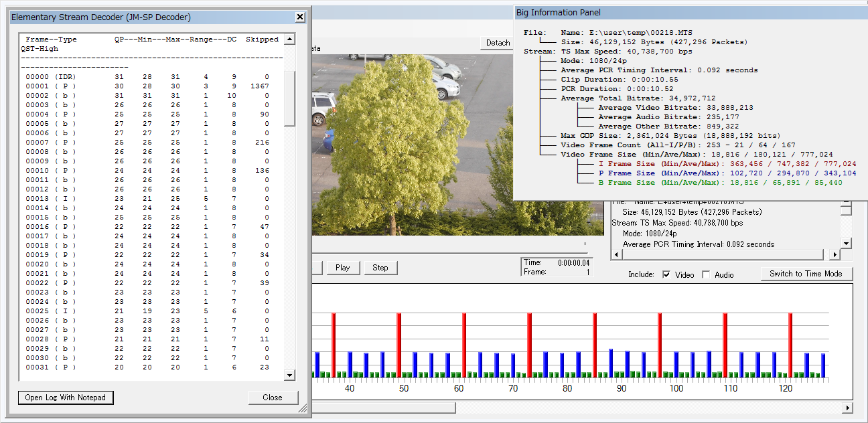The image size is (868, 423).
Task: Click the frame chart horizontal scrollbar thumb
Action: tap(383, 408)
